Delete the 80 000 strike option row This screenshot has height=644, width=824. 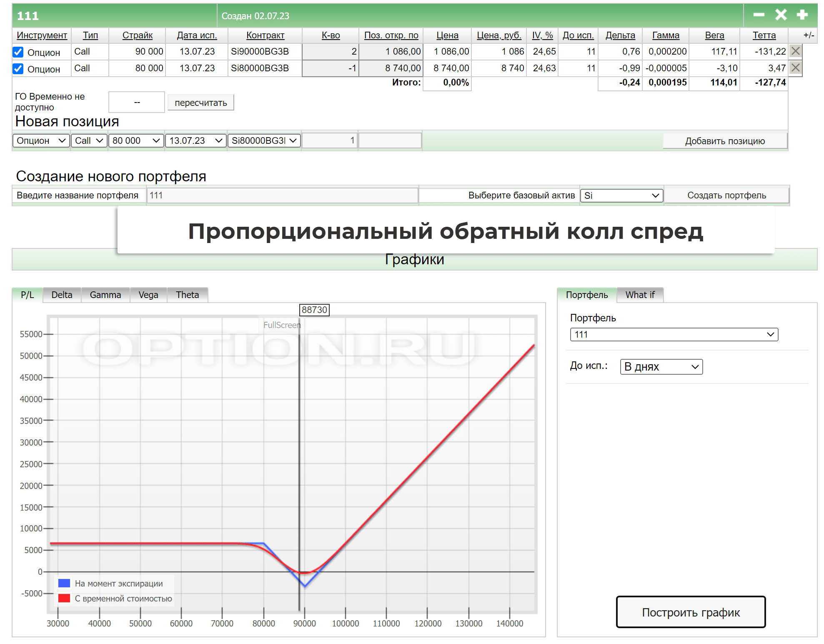click(x=795, y=68)
